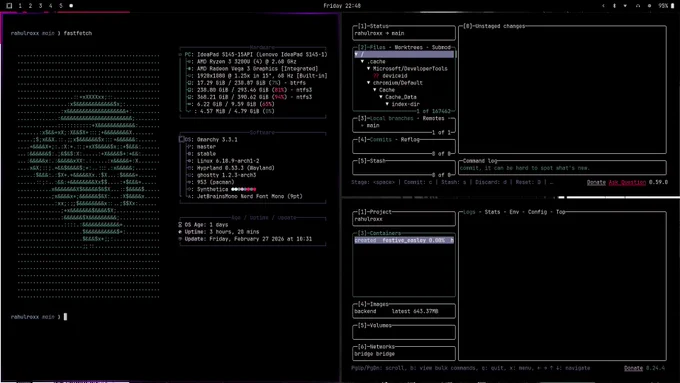Click the Synthetica theme color dots
This screenshot has width=680, height=383.
(244, 189)
